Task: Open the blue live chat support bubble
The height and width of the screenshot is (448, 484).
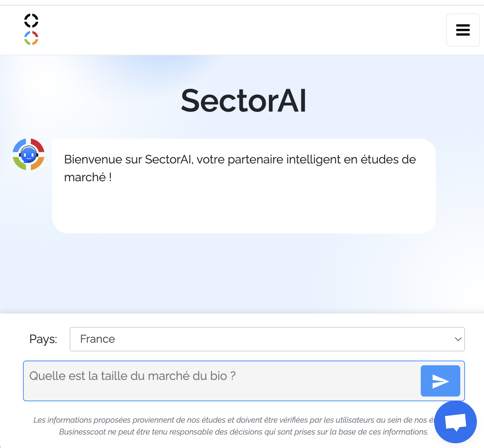Action: click(455, 422)
